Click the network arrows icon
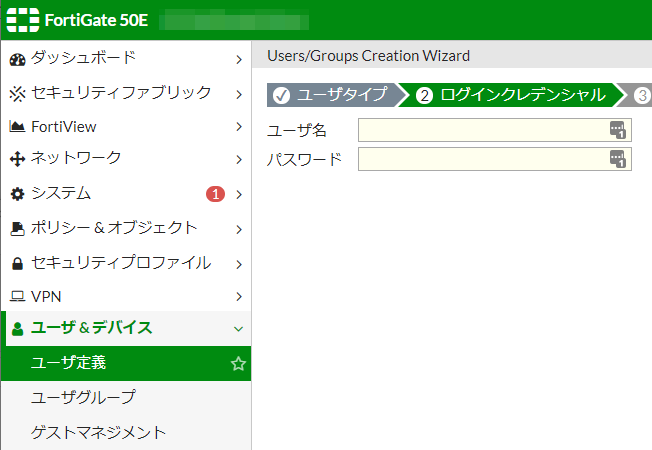This screenshot has height=450, width=652. click(x=16, y=159)
